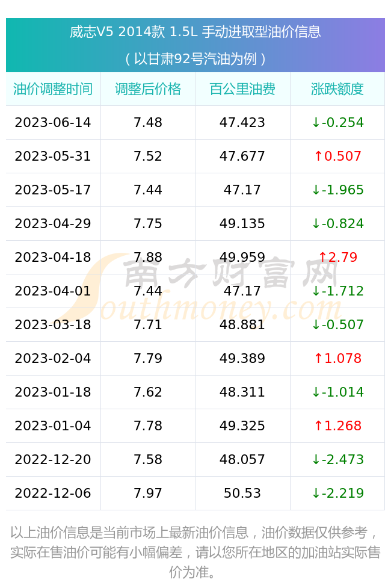
Task: Click the 2022-12-06 date row
Action: pos(195,494)
